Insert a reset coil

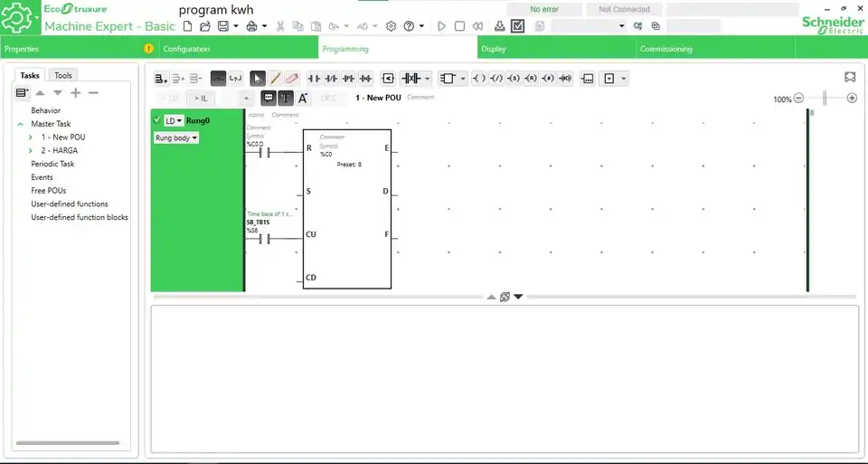coord(531,79)
